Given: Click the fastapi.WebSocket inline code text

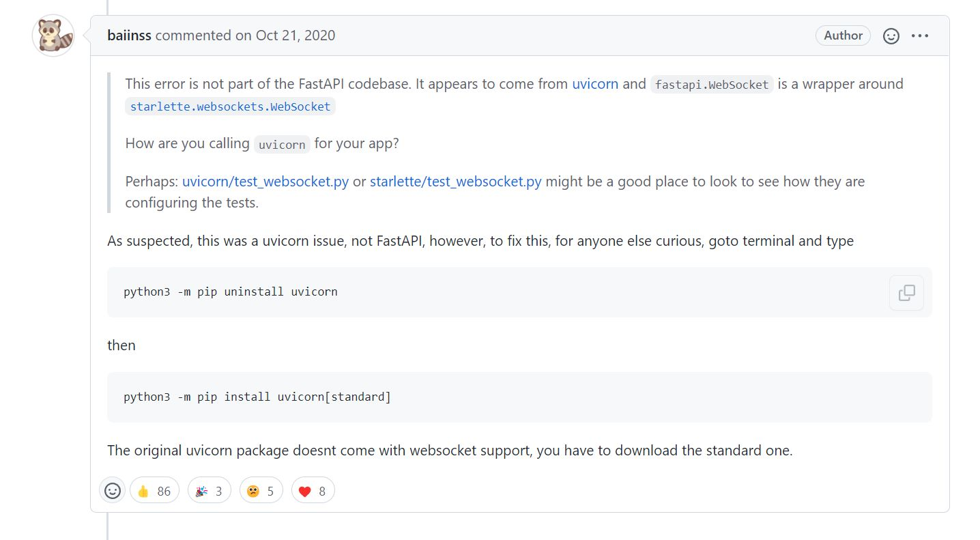Looking at the screenshot, I should tap(712, 85).
